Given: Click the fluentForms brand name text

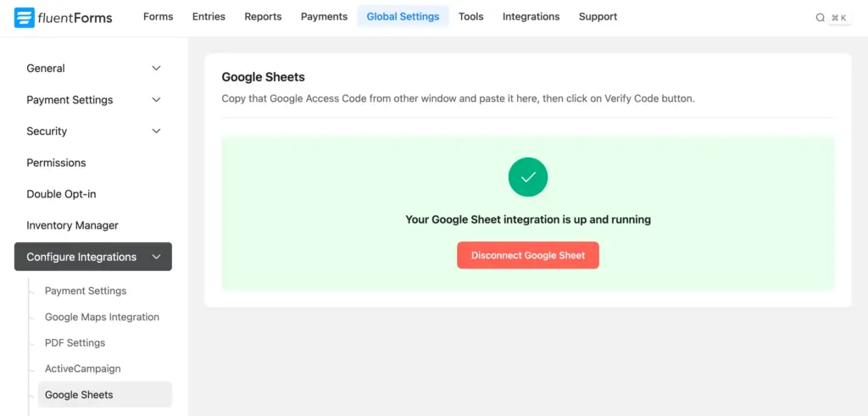Looking at the screenshot, I should click(75, 18).
